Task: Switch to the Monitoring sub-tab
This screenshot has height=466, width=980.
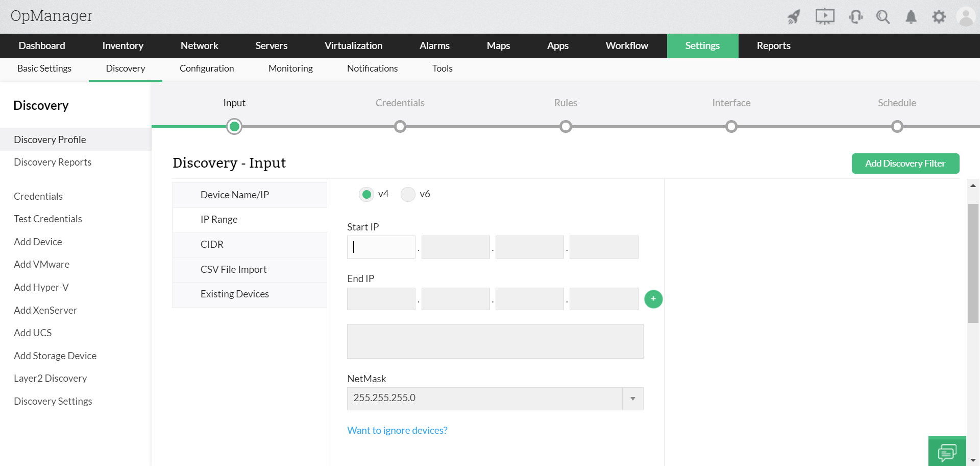Action: click(x=290, y=68)
